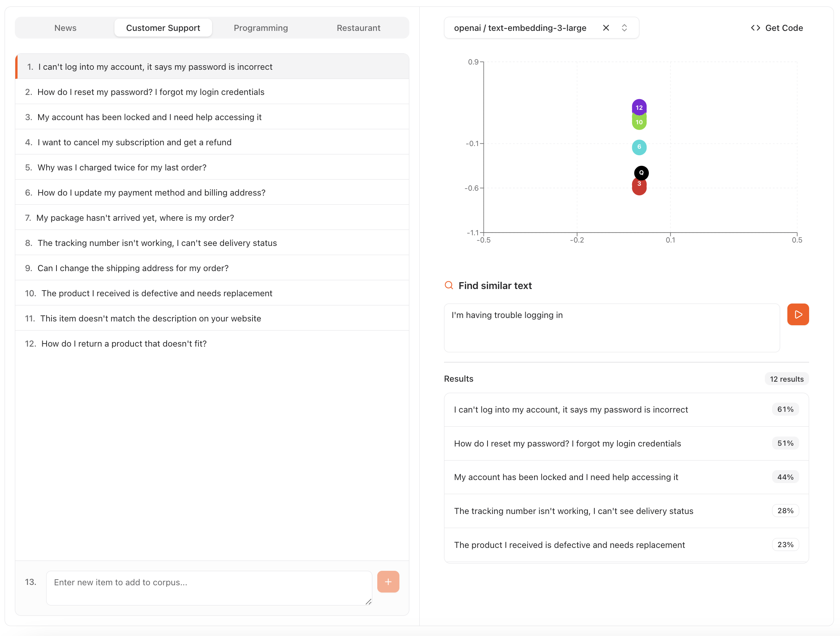The height and width of the screenshot is (636, 840).
Task: Click the teal point 6 on scatter plot
Action: click(x=639, y=147)
